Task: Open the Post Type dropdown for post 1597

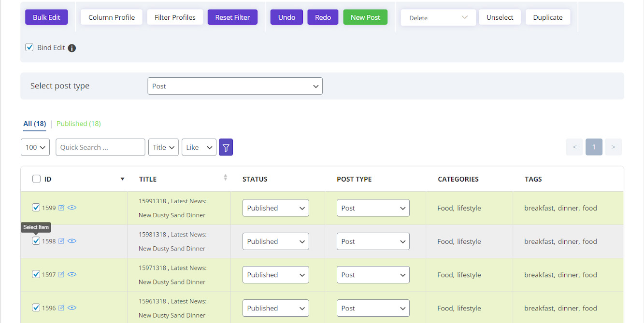Action: point(373,275)
